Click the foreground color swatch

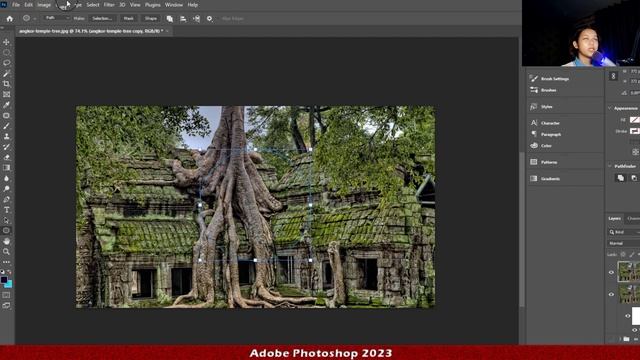[x=4, y=280]
